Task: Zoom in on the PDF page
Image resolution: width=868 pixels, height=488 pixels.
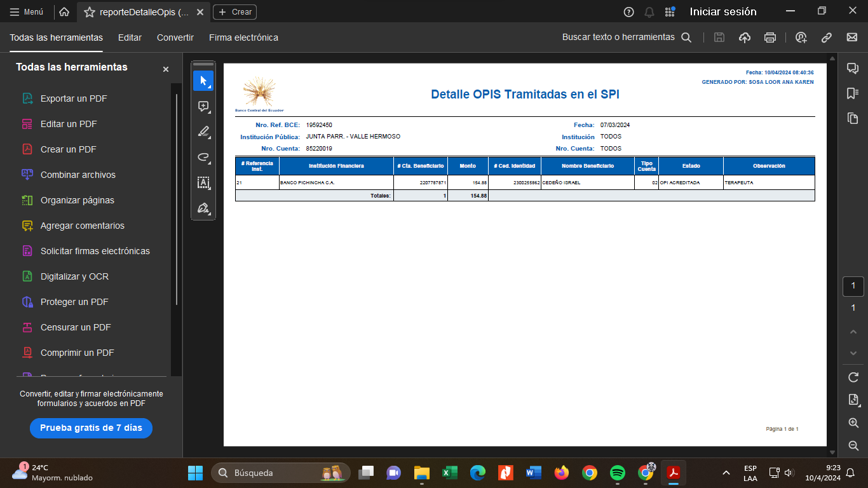Action: pos(853,423)
